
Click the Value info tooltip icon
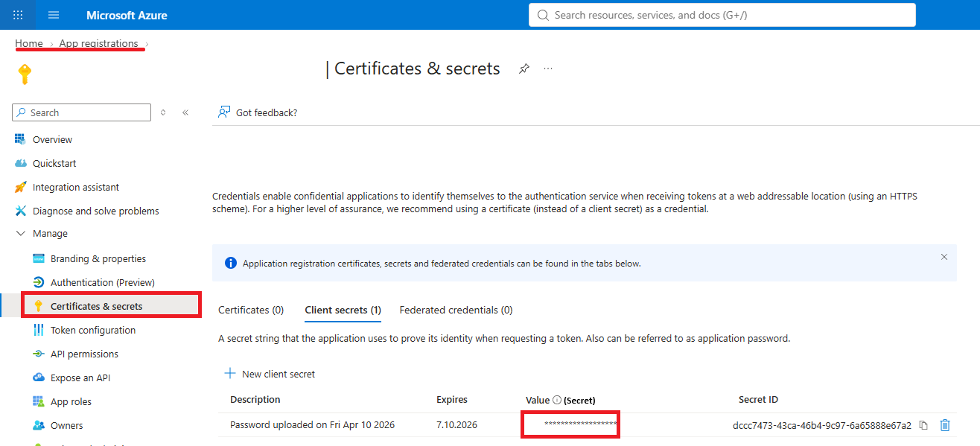pos(556,400)
